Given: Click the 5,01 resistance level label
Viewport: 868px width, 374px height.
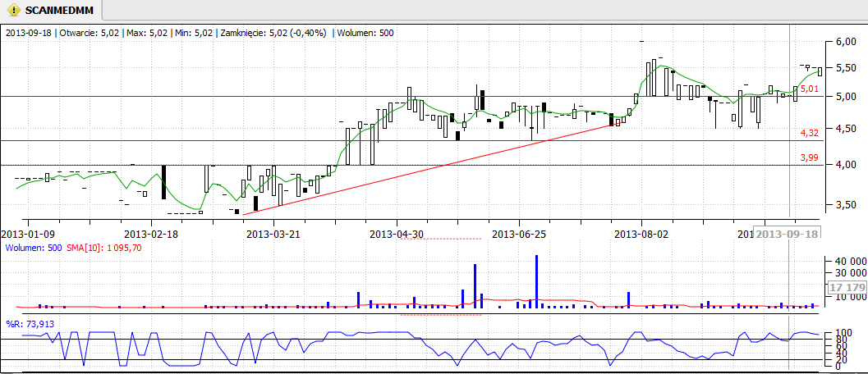Looking at the screenshot, I should [809, 89].
